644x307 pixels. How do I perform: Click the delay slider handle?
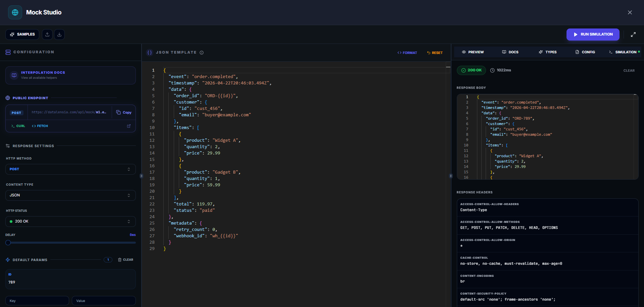8,243
